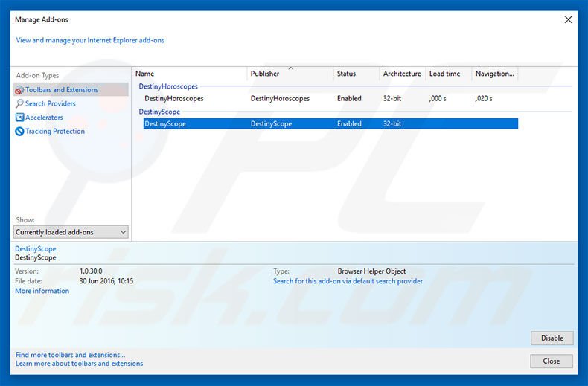Sort add-ons by Publisher column
The image size is (588, 386).
point(290,74)
